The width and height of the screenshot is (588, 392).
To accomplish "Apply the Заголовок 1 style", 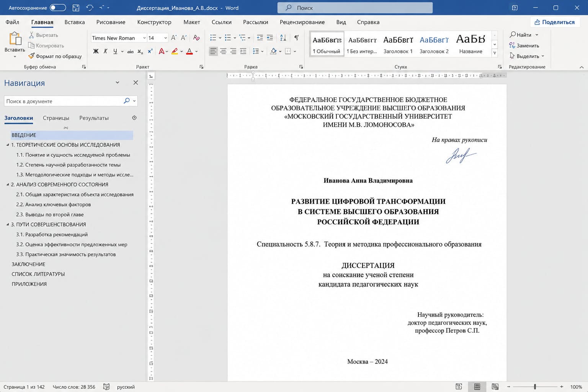I will point(398,44).
